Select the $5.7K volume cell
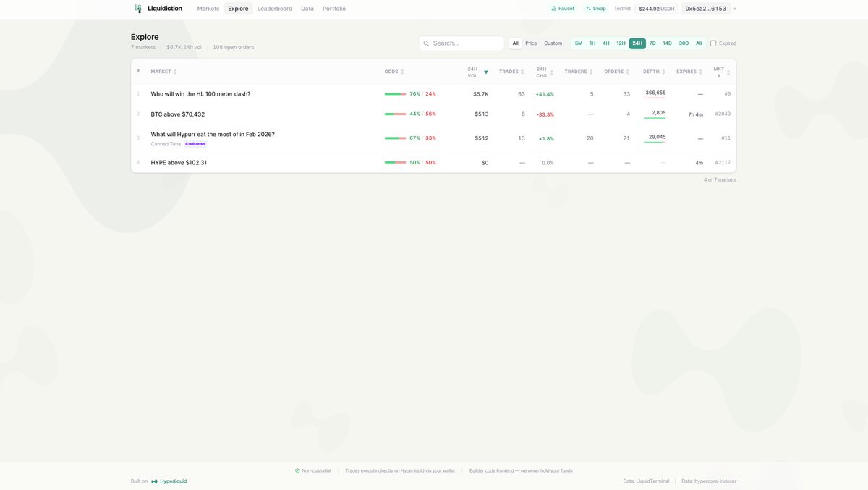The image size is (868, 490). (481, 94)
